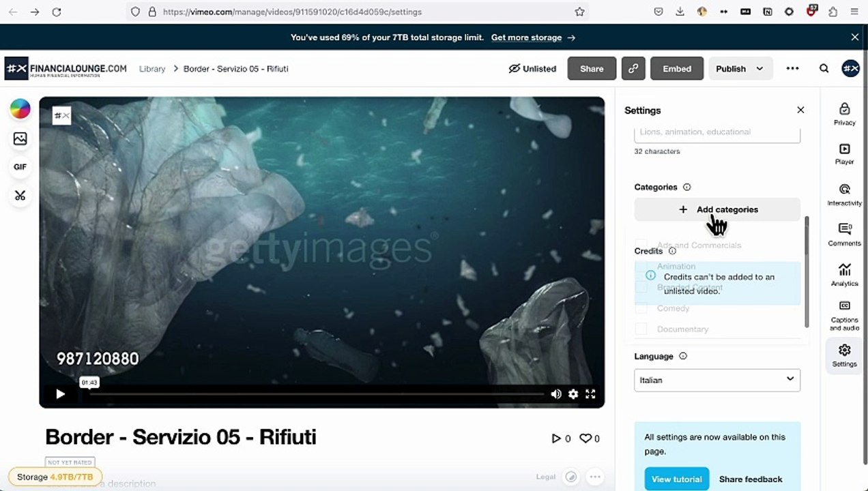
Task: Click the Settings panel scrollbar
Action: 807,271
